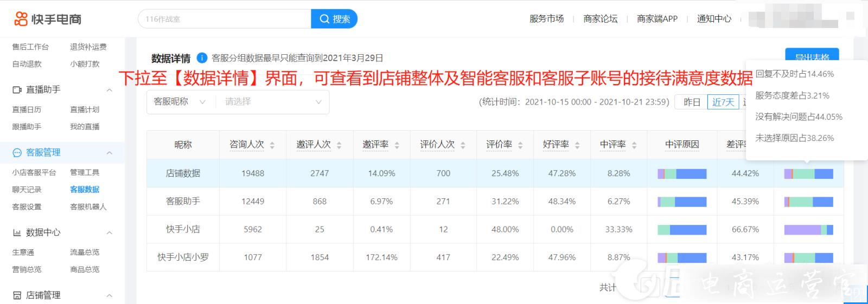This screenshot has width=868, height=304.
Task: Open 客服数据 in sidebar menu
Action: pyautogui.click(x=85, y=190)
